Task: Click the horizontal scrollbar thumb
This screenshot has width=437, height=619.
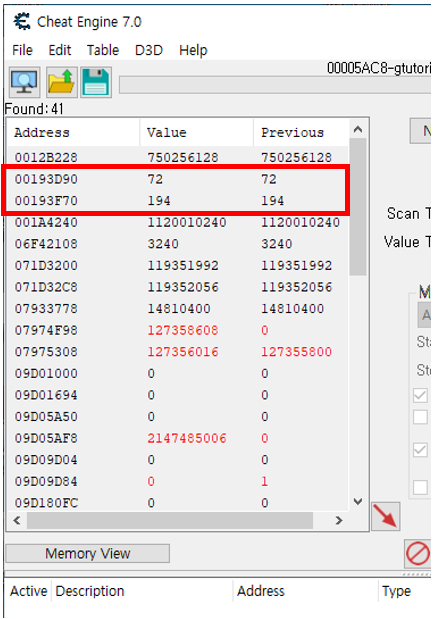Action: [x=170, y=520]
